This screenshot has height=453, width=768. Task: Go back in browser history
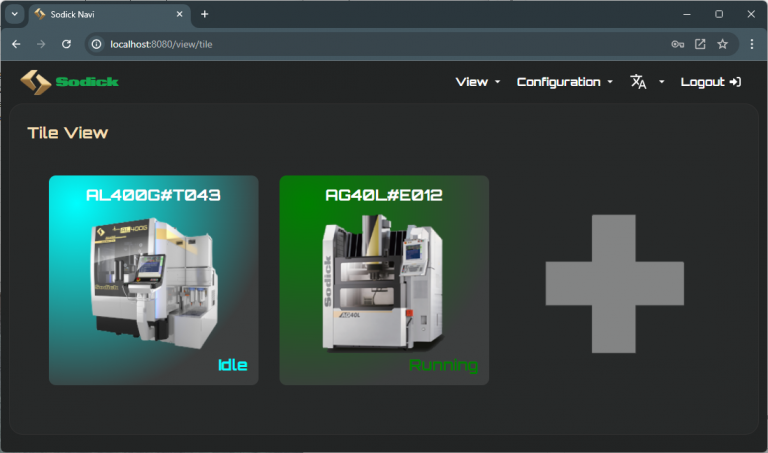16,44
